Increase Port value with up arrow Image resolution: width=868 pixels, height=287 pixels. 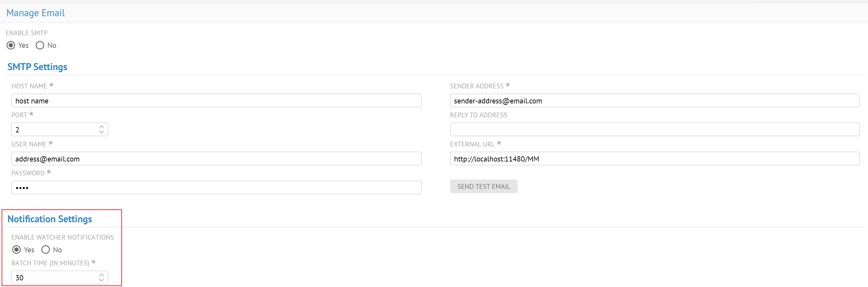click(101, 127)
